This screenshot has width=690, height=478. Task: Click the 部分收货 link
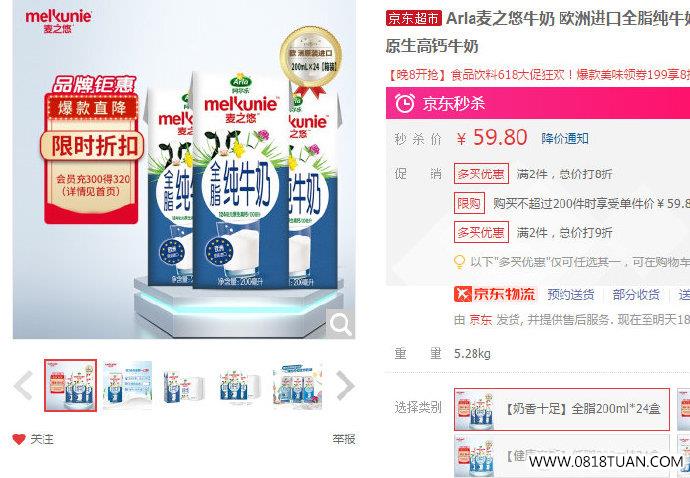click(x=636, y=294)
